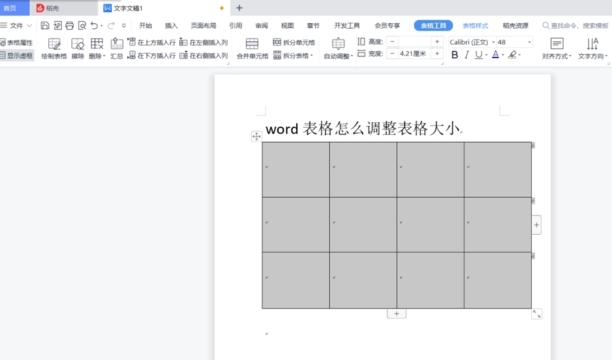The width and height of the screenshot is (612, 360).
Task: Insert a column to the right (在右侧插入列)
Action: pos(203,55)
